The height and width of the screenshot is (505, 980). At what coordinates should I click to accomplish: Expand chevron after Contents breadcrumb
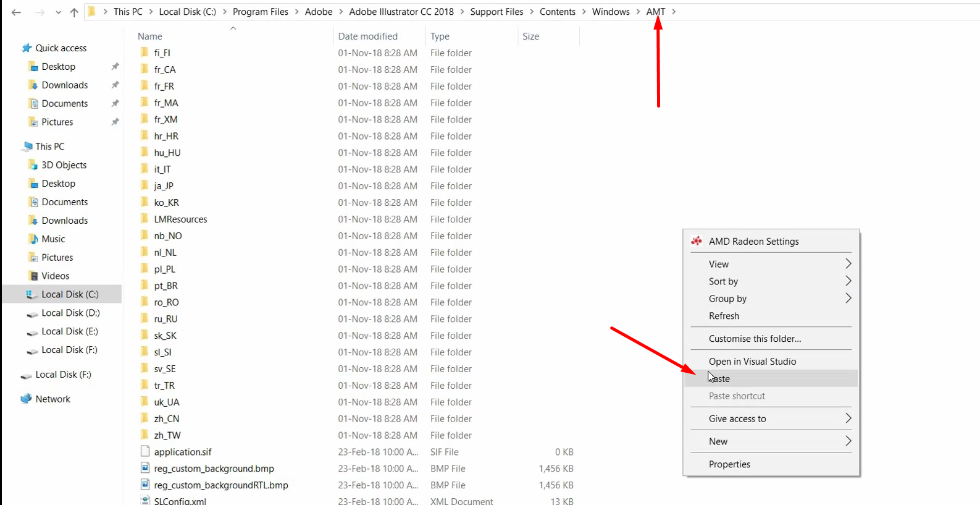click(x=584, y=12)
